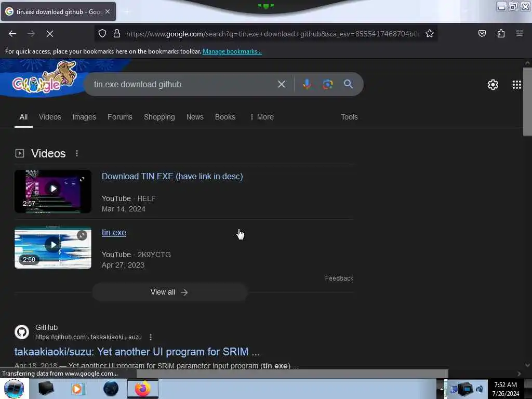
Task: Play the 2:57 Download TIN.EXE thumbnail
Action: (x=53, y=192)
